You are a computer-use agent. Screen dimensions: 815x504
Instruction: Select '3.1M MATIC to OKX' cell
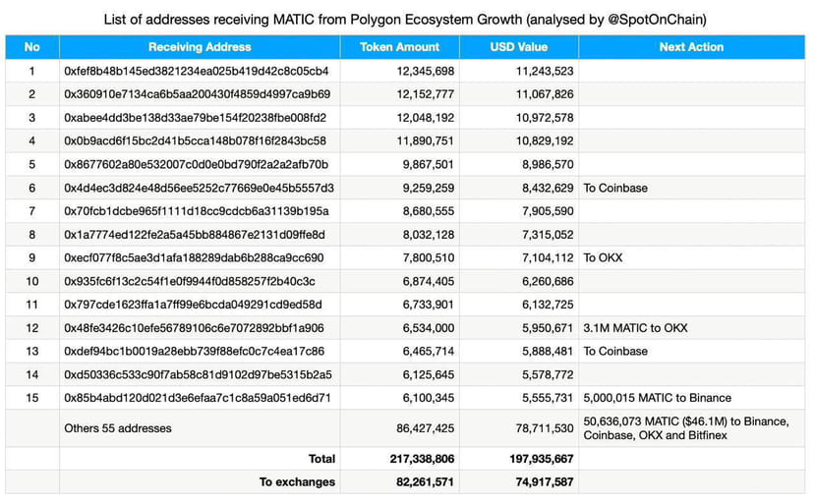[691, 328]
